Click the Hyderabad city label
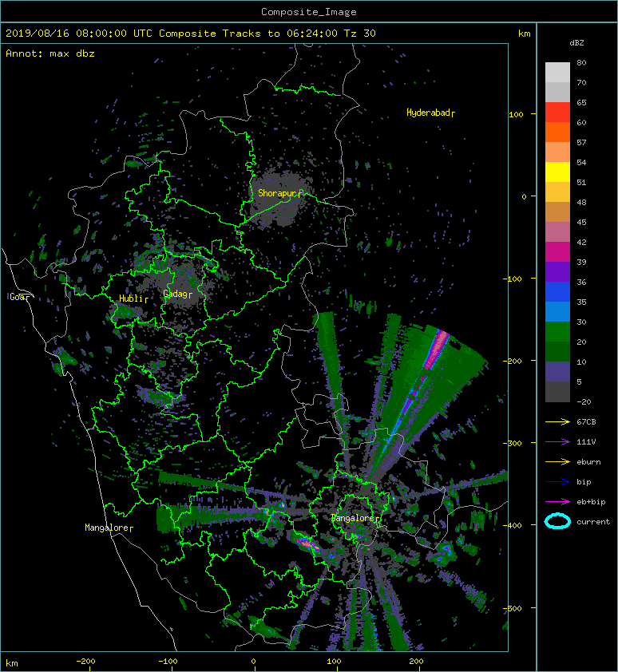The height and width of the screenshot is (672, 618). (x=430, y=113)
